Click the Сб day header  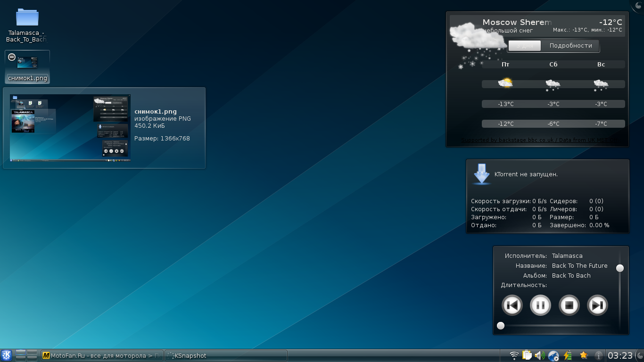coord(553,65)
